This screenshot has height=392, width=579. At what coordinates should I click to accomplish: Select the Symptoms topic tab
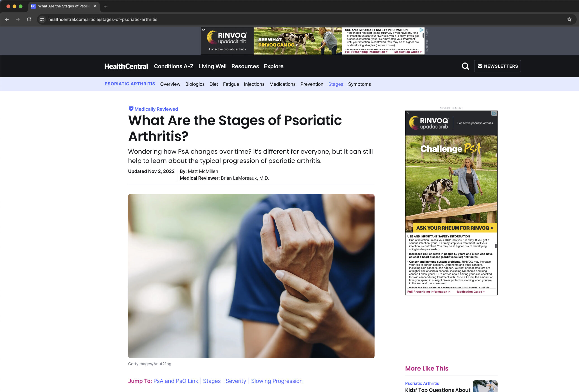(359, 84)
